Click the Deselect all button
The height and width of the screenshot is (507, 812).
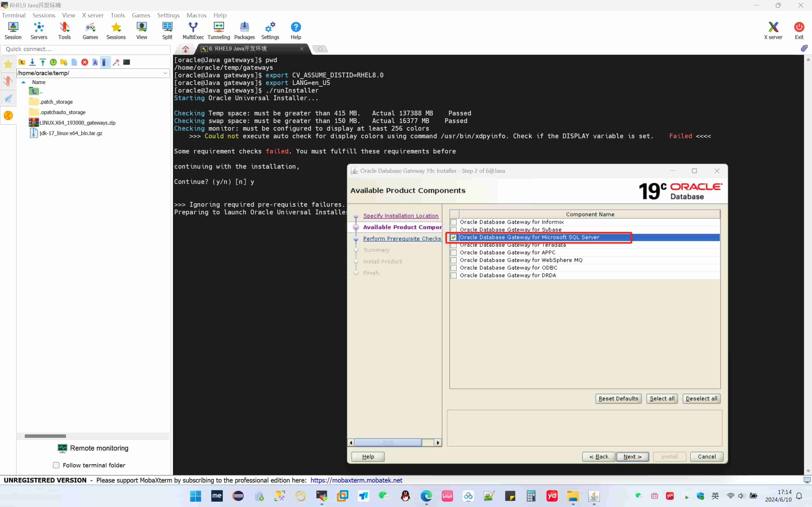click(x=701, y=399)
